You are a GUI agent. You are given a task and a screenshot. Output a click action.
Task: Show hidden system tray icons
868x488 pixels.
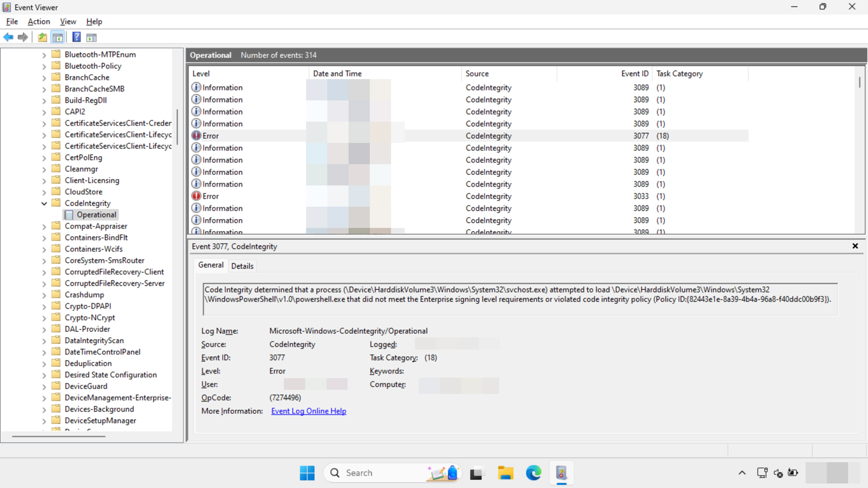pos(742,473)
